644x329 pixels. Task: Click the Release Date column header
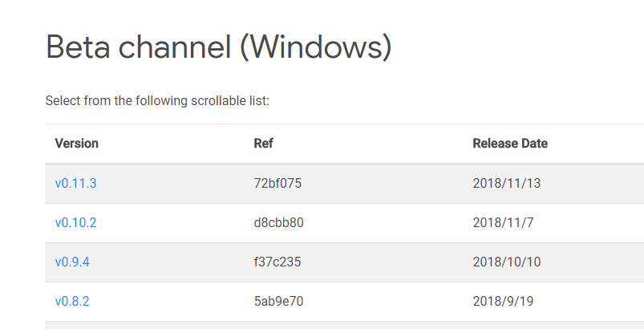click(510, 144)
